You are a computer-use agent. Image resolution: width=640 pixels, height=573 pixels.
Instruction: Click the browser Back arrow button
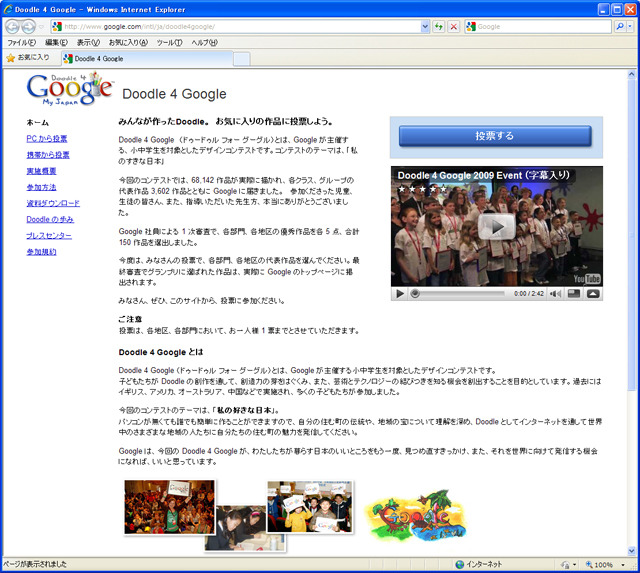[13, 27]
